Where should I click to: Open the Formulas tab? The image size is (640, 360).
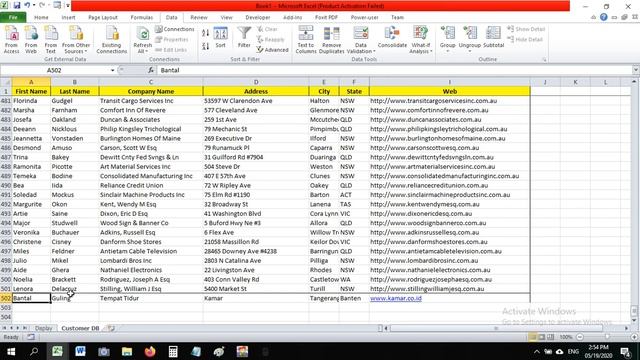[142, 18]
